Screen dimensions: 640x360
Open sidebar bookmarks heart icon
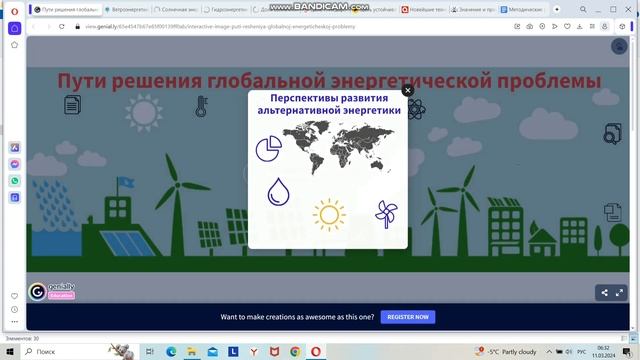[15, 296]
